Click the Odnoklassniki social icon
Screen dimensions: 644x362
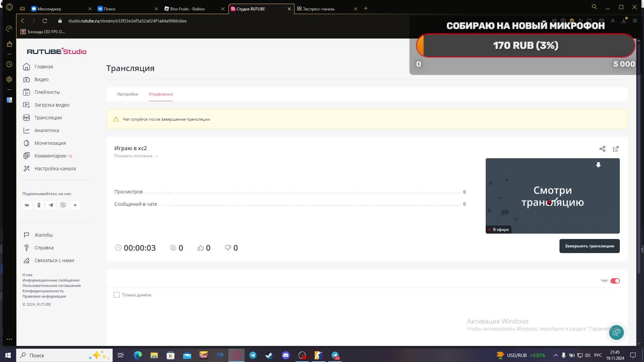[39, 205]
